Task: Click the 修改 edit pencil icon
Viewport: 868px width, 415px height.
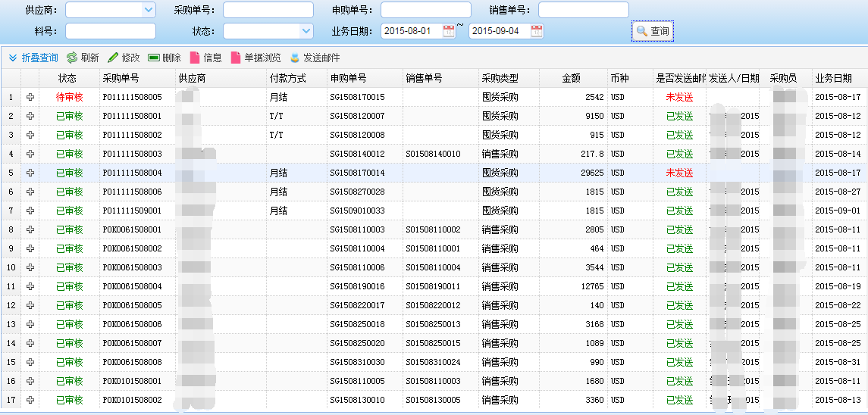Action: tap(113, 58)
